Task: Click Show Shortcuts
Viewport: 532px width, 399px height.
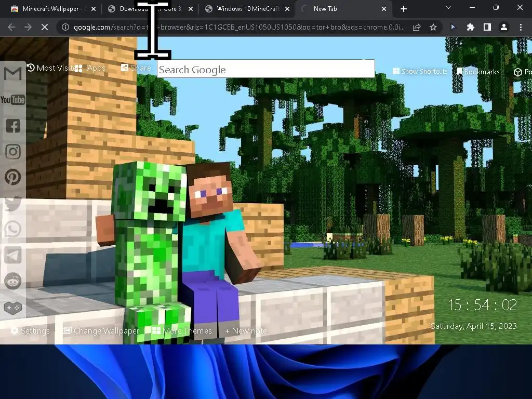Action: coord(420,71)
